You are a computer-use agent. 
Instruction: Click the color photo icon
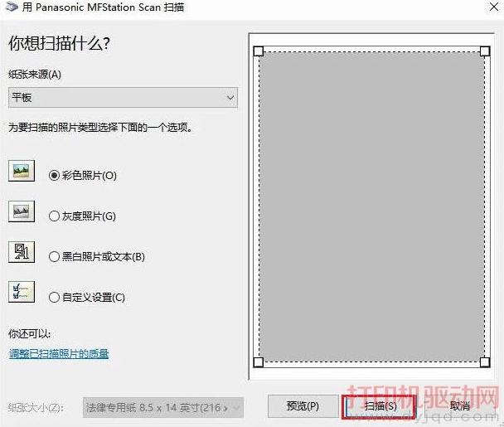pos(21,172)
